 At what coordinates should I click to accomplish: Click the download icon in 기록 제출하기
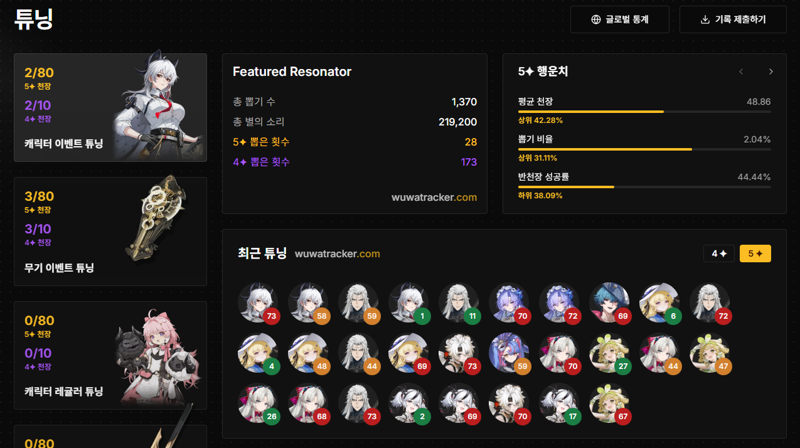pyautogui.click(x=705, y=19)
